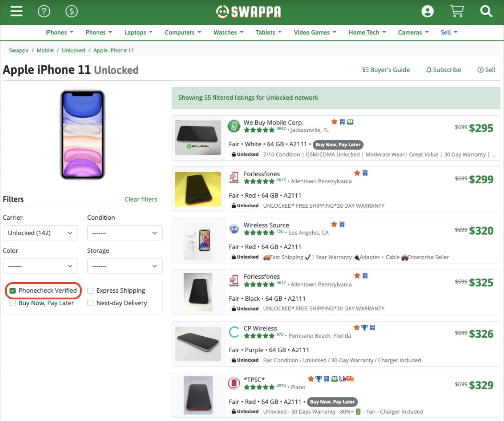
Task: Open the Storage filter dropdown
Action: [x=124, y=266]
